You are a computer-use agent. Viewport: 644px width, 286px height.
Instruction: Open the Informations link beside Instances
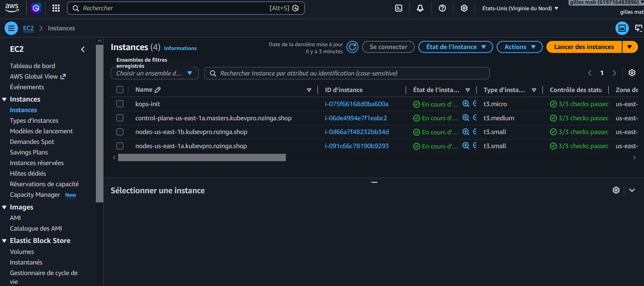180,48
